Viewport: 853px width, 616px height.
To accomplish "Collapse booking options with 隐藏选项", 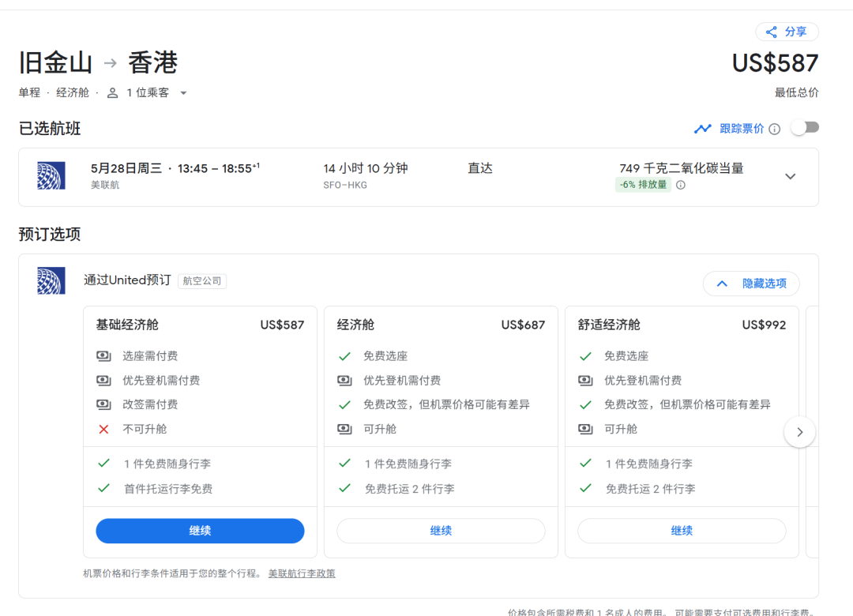I will pos(751,284).
